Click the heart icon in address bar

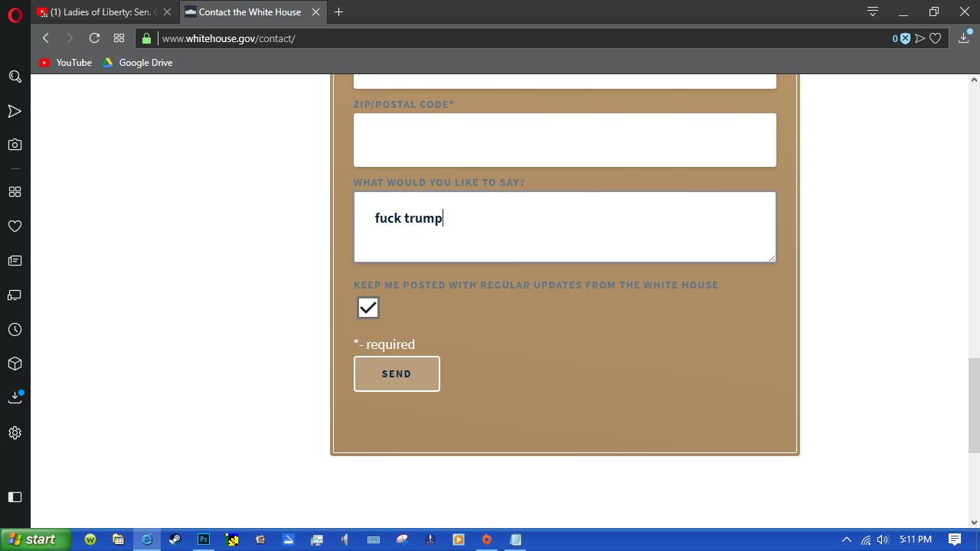tap(935, 38)
